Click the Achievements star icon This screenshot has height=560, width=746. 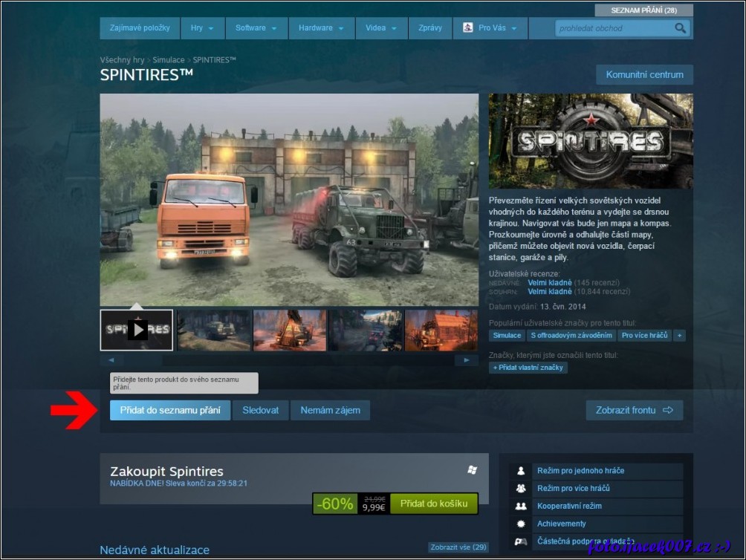[522, 524]
